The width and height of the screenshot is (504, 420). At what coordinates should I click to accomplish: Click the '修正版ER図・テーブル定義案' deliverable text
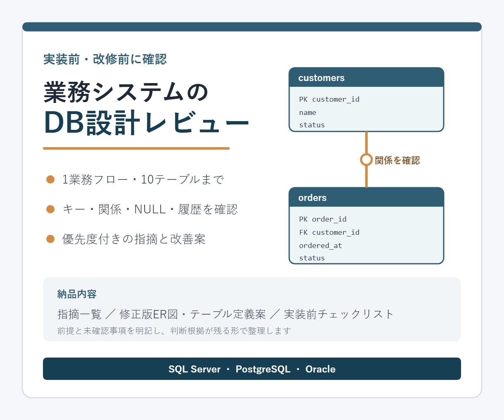[x=193, y=314]
